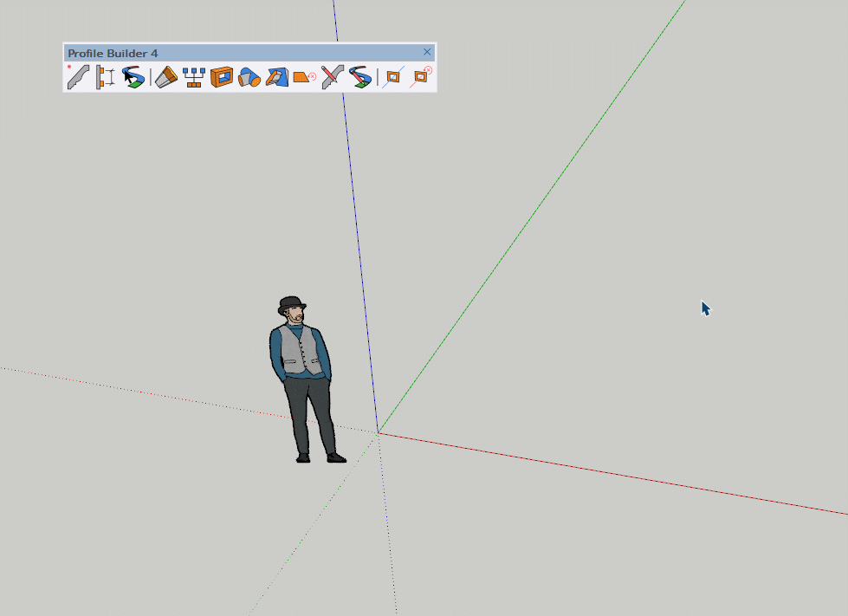Pick the orange square on blue line tool

coord(393,77)
